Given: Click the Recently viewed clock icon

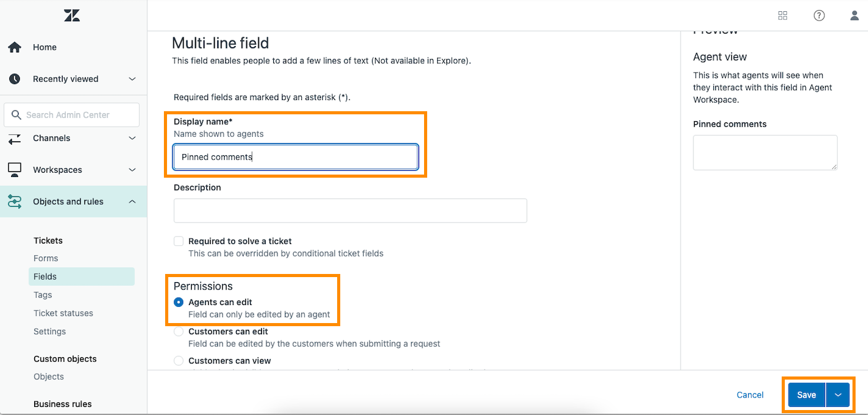Looking at the screenshot, I should [14, 79].
